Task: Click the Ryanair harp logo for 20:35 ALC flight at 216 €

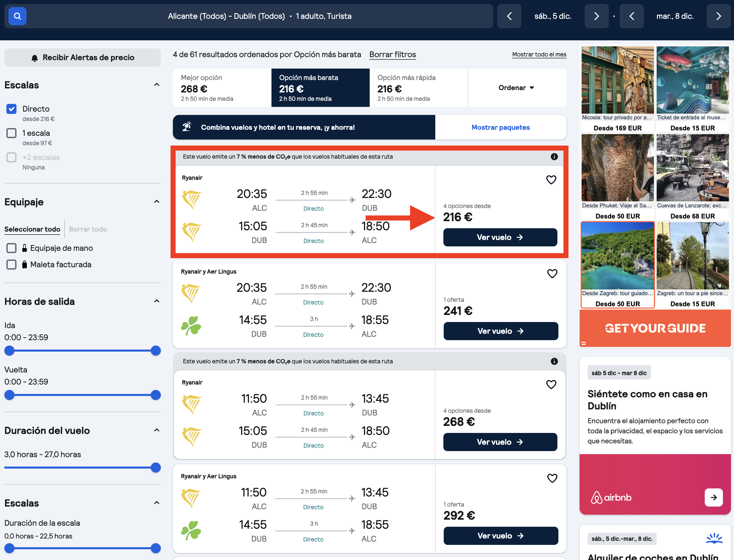Action: [x=192, y=200]
